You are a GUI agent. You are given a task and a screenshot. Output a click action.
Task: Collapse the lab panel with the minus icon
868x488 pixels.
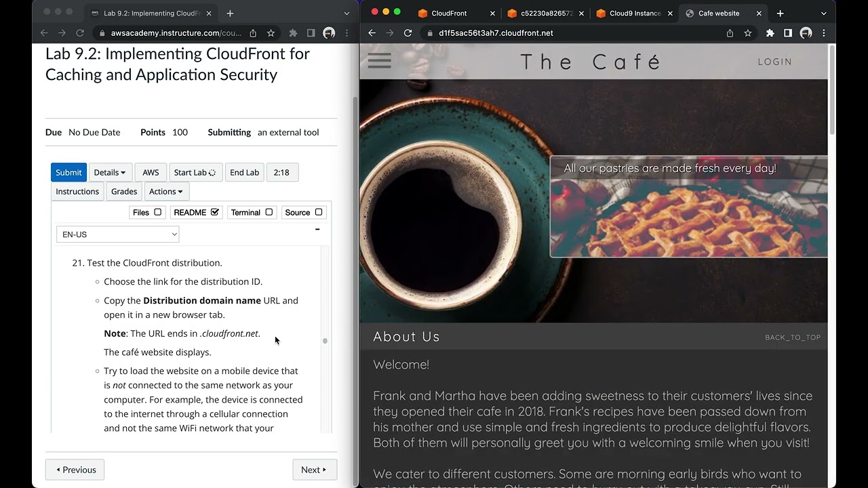pyautogui.click(x=317, y=229)
